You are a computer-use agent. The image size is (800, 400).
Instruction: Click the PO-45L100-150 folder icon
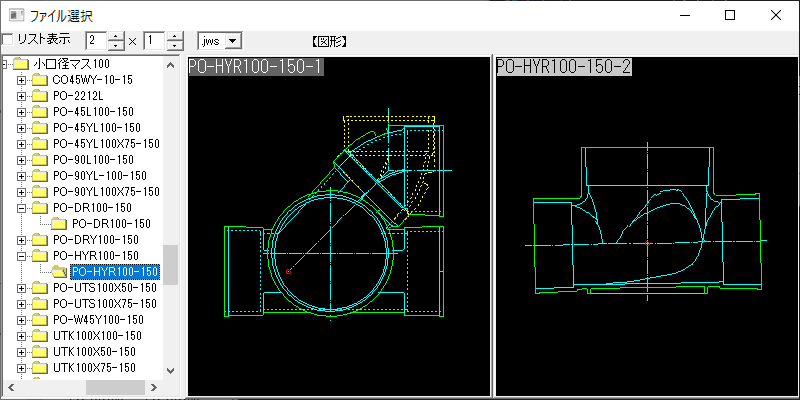click(x=39, y=113)
